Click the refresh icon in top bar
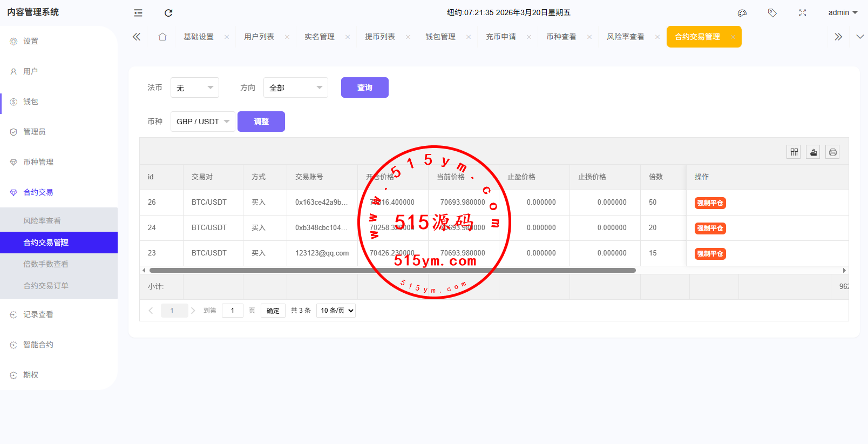The image size is (868, 444). [x=168, y=13]
